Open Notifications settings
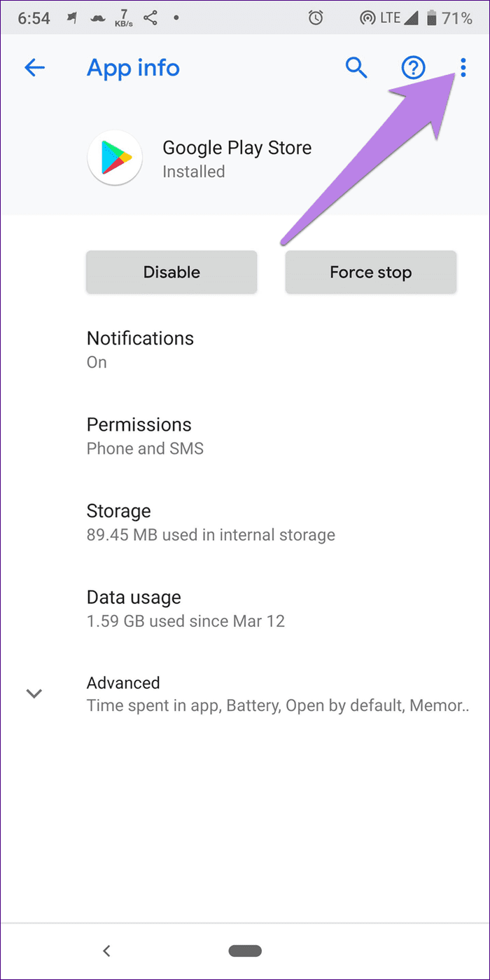This screenshot has width=490, height=980. (140, 349)
